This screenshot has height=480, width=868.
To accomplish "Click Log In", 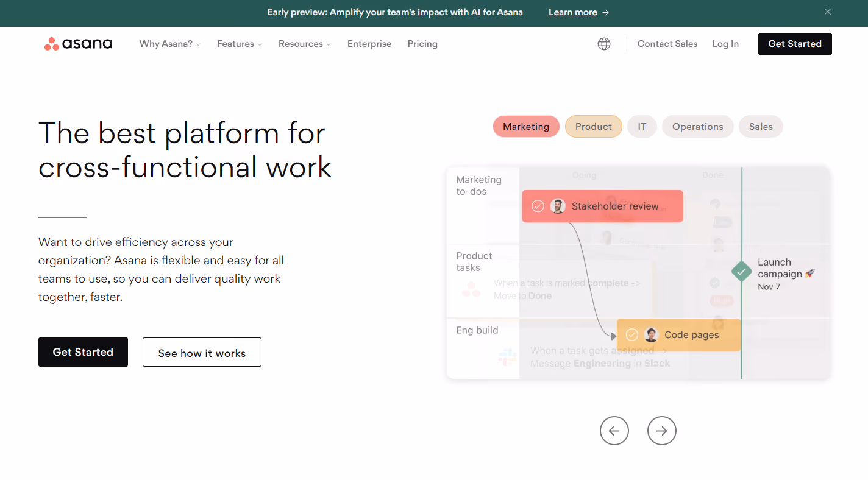I will click(725, 44).
